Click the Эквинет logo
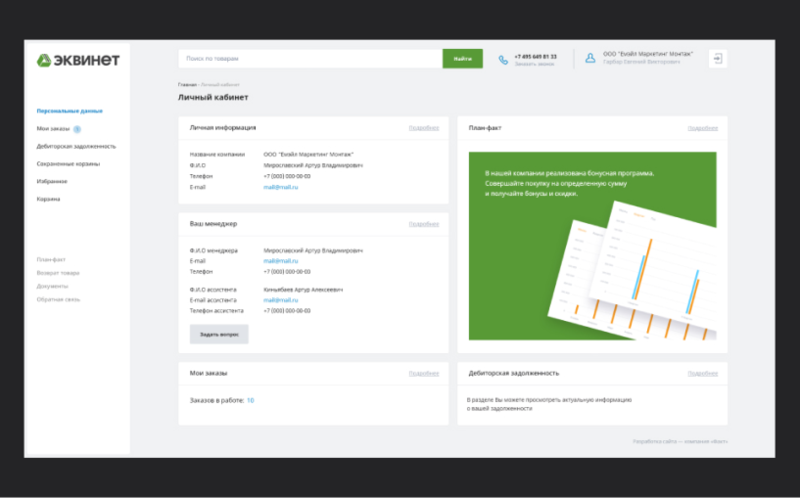Viewport: 800px width, 498px height. 78,60
